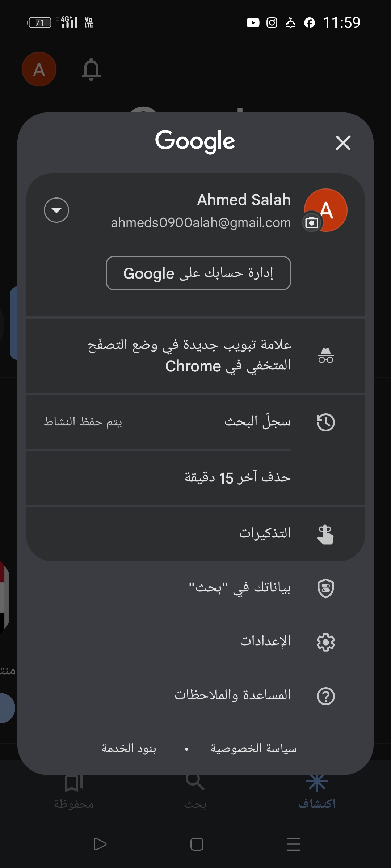Open search history menu entry

point(195,422)
